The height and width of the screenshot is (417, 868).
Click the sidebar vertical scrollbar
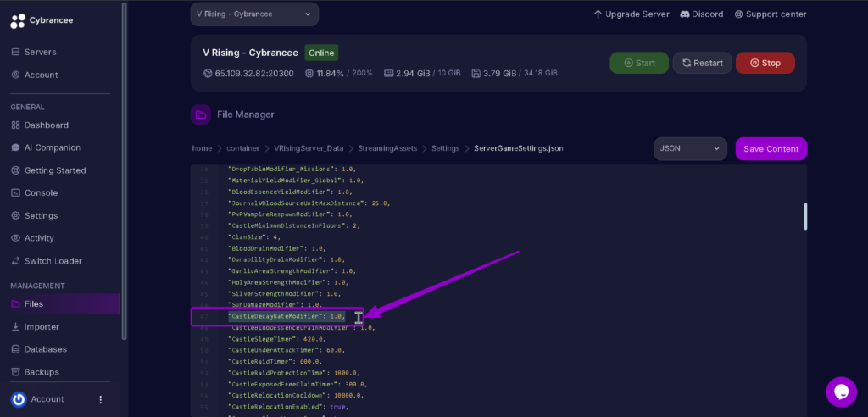pos(124,170)
